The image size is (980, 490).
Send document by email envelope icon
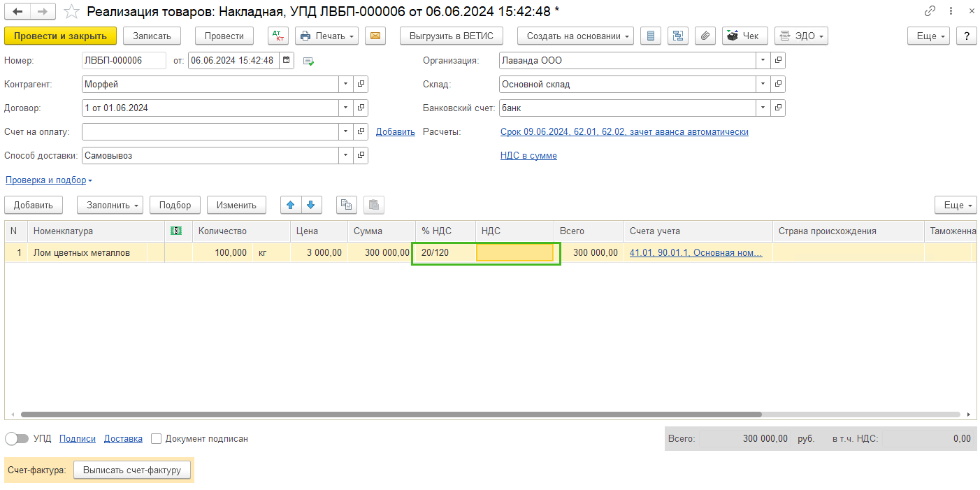[376, 36]
